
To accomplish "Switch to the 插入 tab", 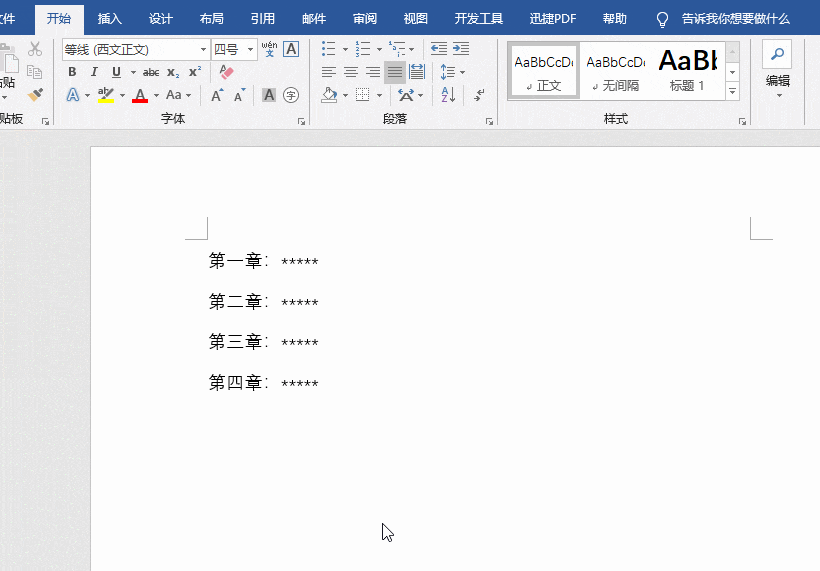I will point(109,19).
